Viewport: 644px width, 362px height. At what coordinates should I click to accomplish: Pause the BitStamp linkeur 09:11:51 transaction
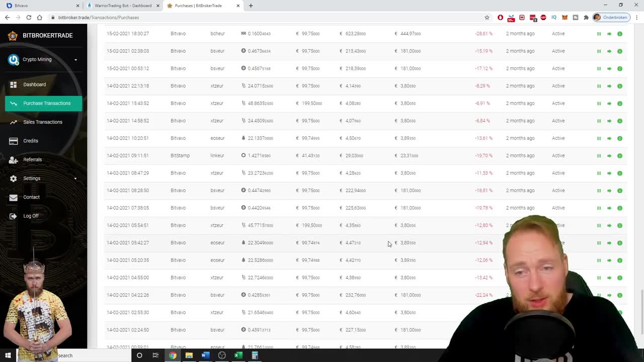(599, 156)
